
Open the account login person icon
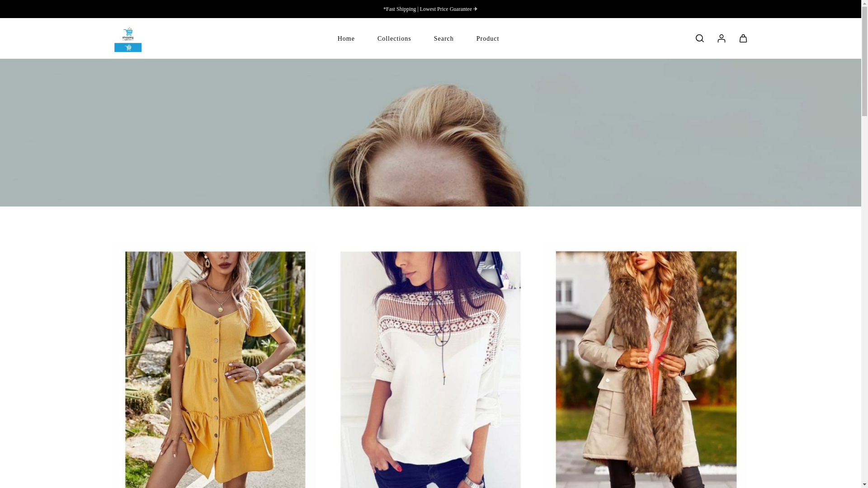(721, 38)
